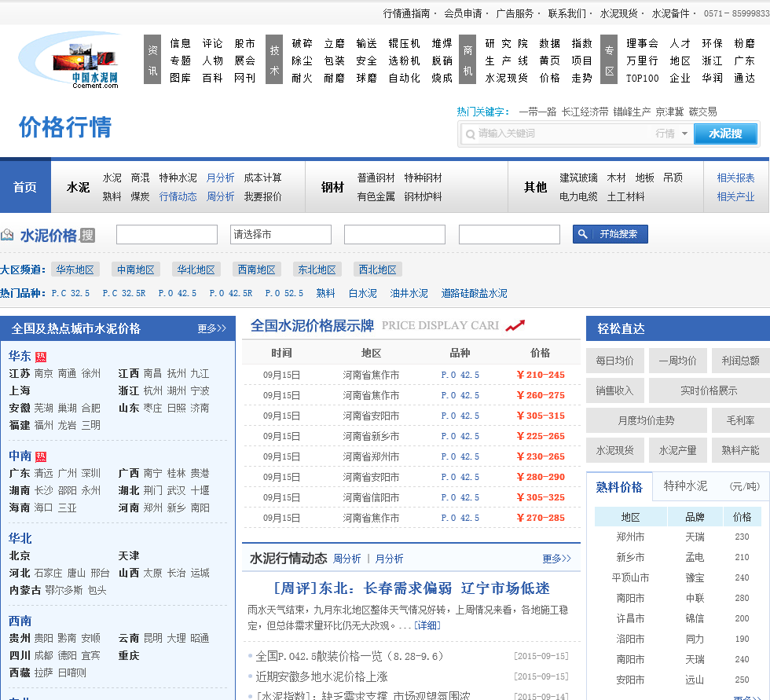The image size is (770, 700).
Task: Click the P.O 52.5 hot variety link
Action: pos(284,293)
